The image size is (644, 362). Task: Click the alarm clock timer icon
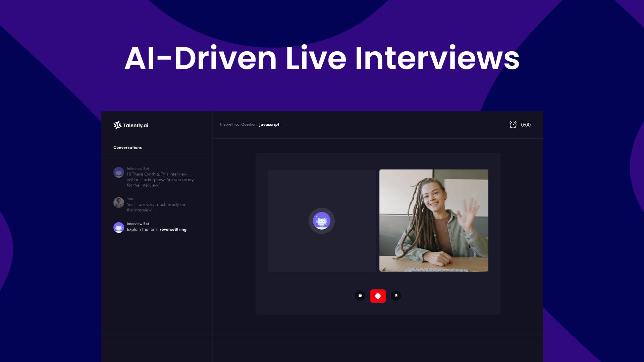(513, 125)
